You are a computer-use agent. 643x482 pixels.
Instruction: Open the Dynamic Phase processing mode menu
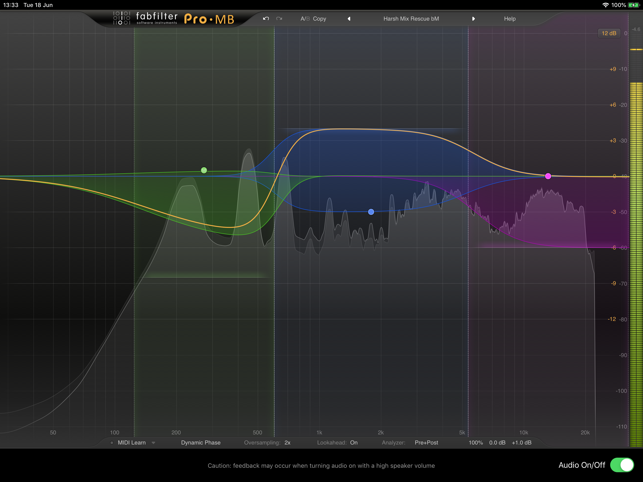(x=201, y=443)
